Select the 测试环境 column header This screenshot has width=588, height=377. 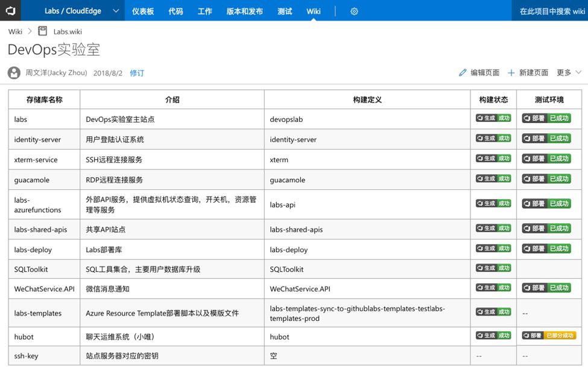[x=549, y=100]
